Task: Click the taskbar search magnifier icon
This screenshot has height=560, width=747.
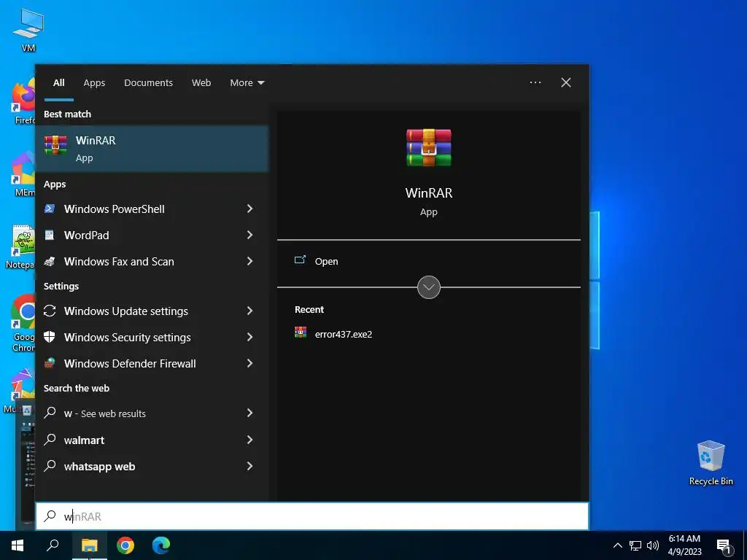Action: 53,545
